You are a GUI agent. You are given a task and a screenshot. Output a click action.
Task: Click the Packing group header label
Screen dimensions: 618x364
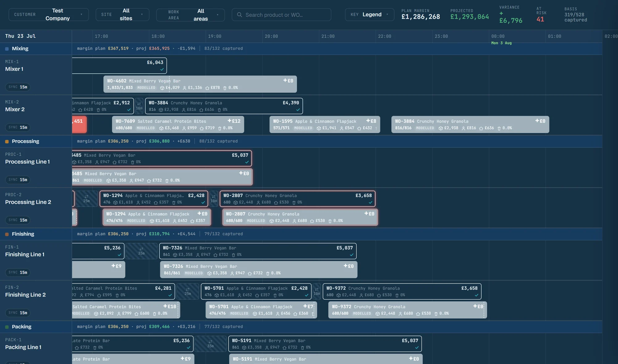[22, 327]
